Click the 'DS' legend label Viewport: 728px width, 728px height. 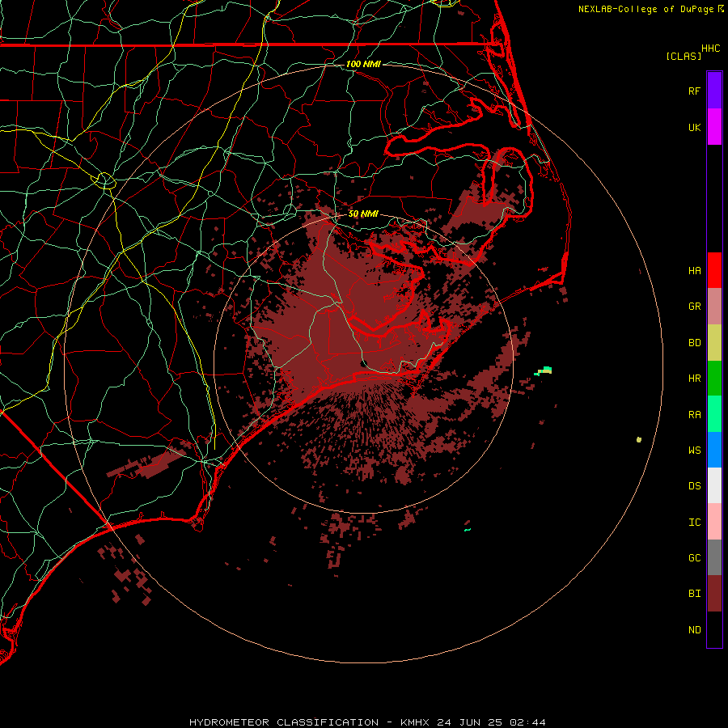tap(694, 486)
